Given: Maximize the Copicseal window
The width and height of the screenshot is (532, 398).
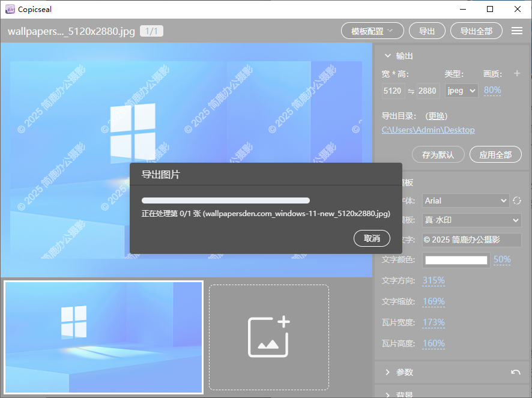Looking at the screenshot, I should (490, 9).
